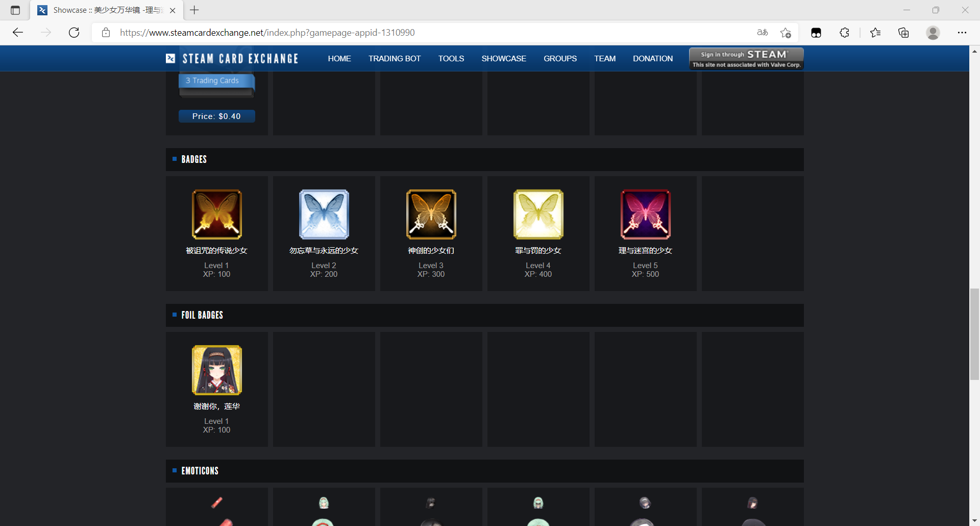Go back using the browser back arrow
Image resolution: width=980 pixels, height=526 pixels.
(18, 33)
